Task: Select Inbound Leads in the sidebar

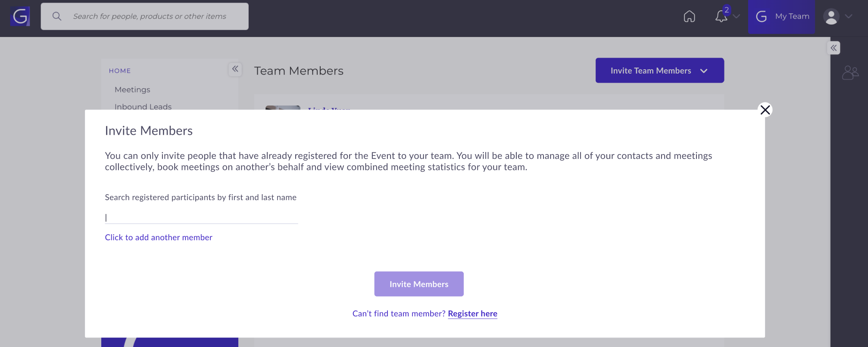Action: click(143, 106)
